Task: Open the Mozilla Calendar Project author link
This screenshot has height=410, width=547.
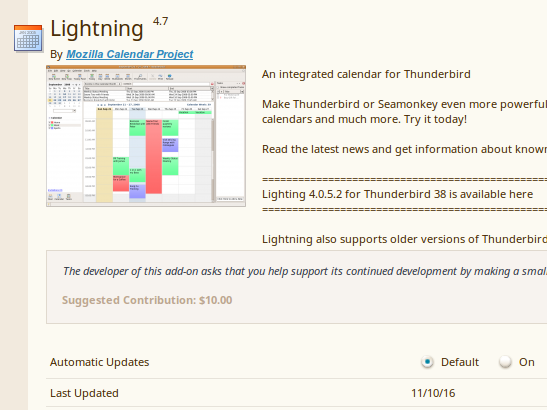Action: coord(129,54)
